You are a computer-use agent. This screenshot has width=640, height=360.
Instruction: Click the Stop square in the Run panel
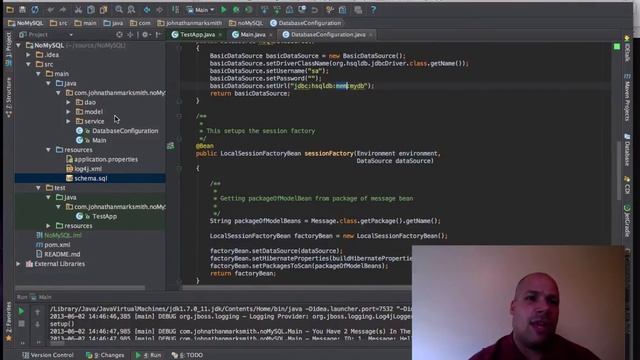coord(21,324)
